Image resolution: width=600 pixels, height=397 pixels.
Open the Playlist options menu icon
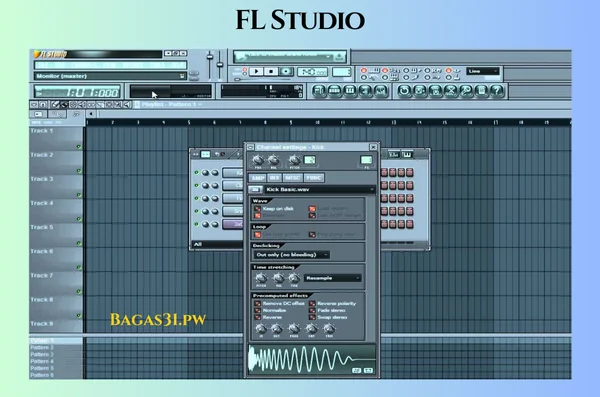click(34, 105)
